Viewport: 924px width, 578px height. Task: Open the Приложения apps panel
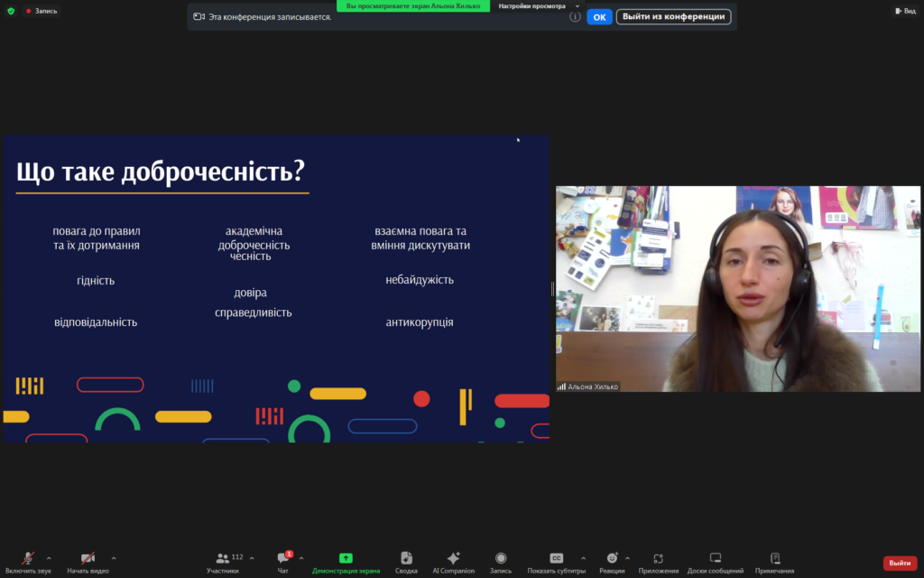[658, 562]
